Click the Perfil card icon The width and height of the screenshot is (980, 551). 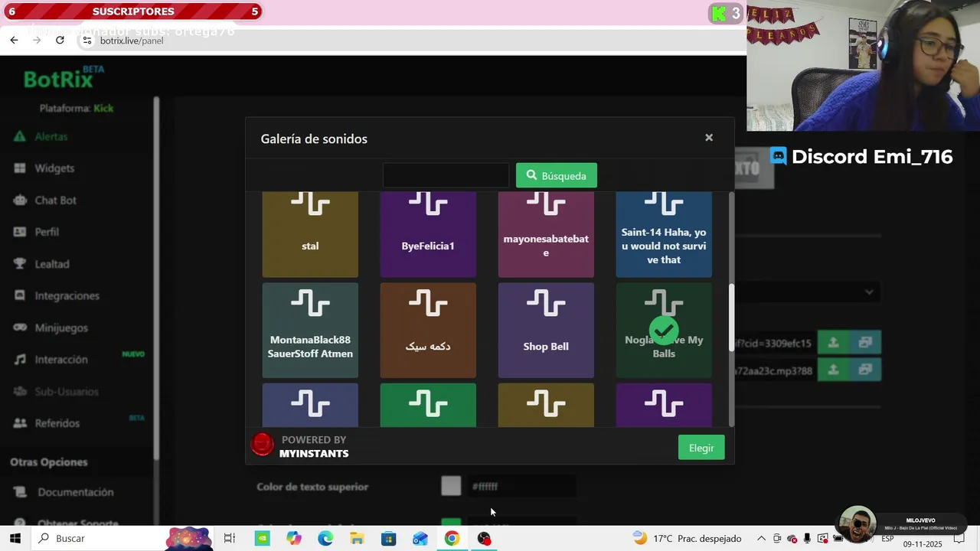click(x=20, y=232)
